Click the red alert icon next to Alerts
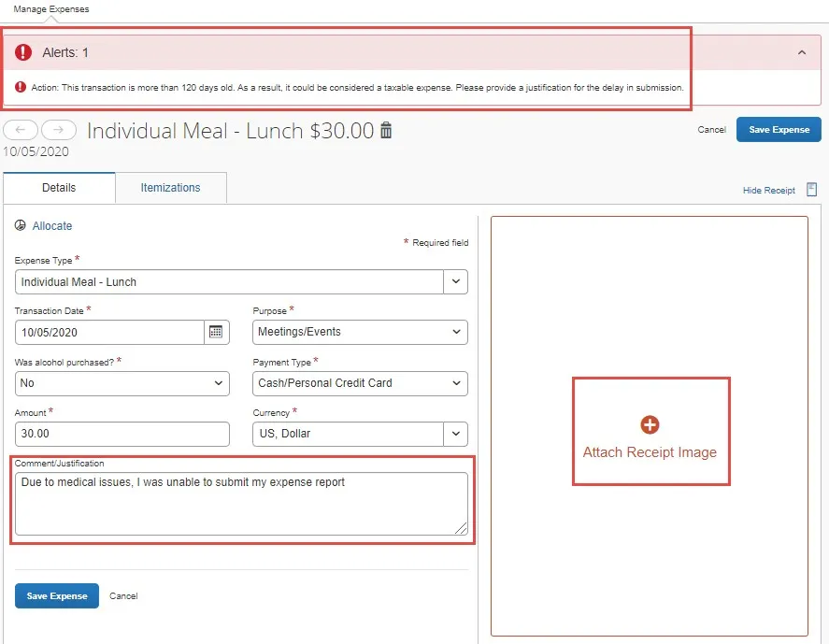Viewport: 829px width, 644px height. pyautogui.click(x=23, y=52)
